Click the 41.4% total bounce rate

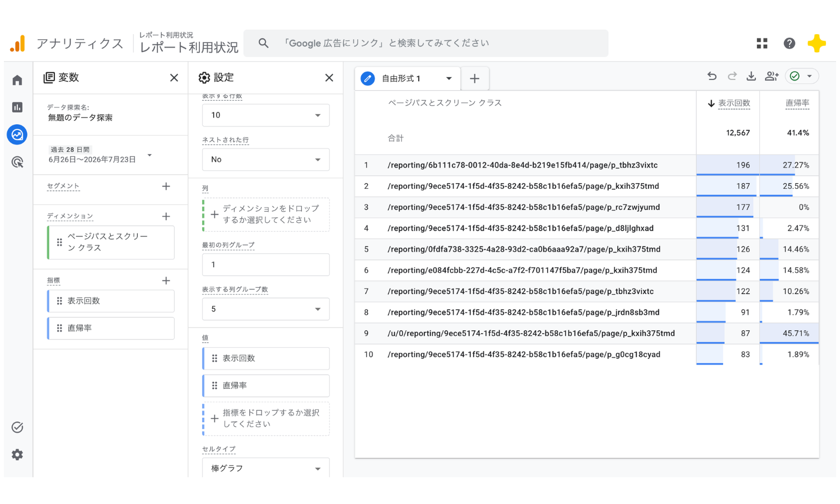(x=798, y=133)
